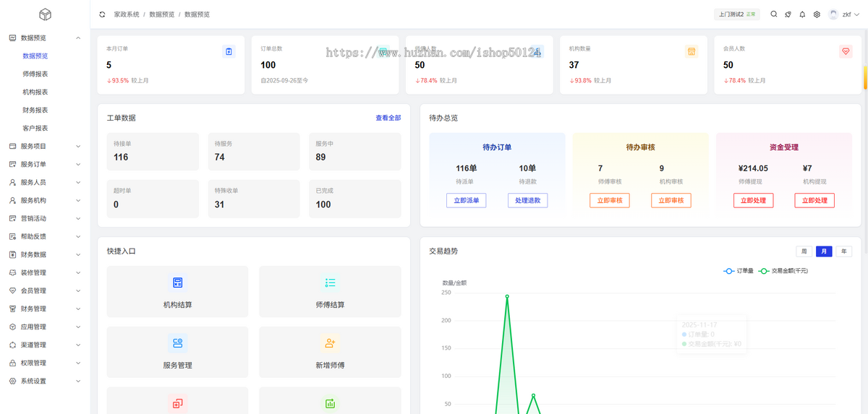Switch trend chart to 年 view
This screenshot has height=414, width=868.
pyautogui.click(x=844, y=251)
